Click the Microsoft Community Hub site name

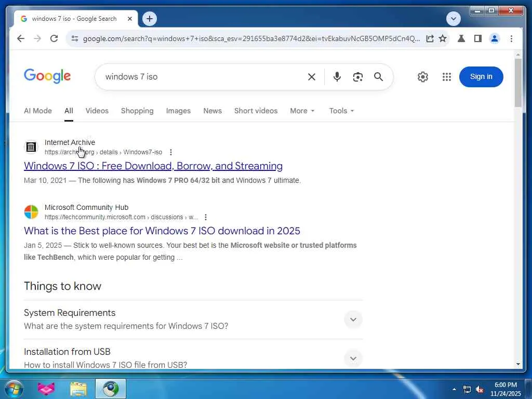click(87, 207)
